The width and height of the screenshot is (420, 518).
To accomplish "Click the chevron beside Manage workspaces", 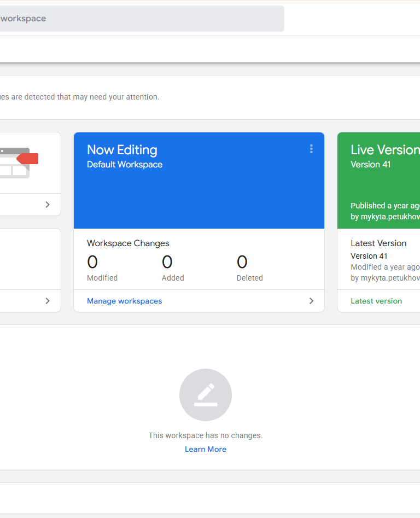I will [x=311, y=301].
